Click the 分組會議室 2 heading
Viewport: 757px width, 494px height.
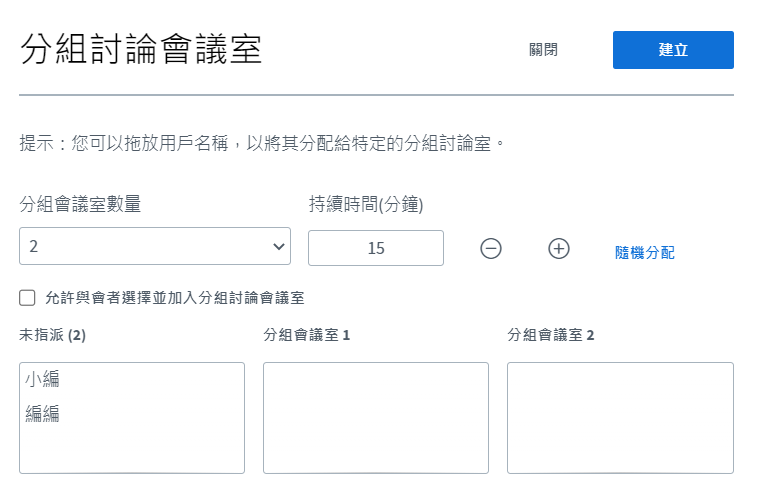(x=550, y=335)
